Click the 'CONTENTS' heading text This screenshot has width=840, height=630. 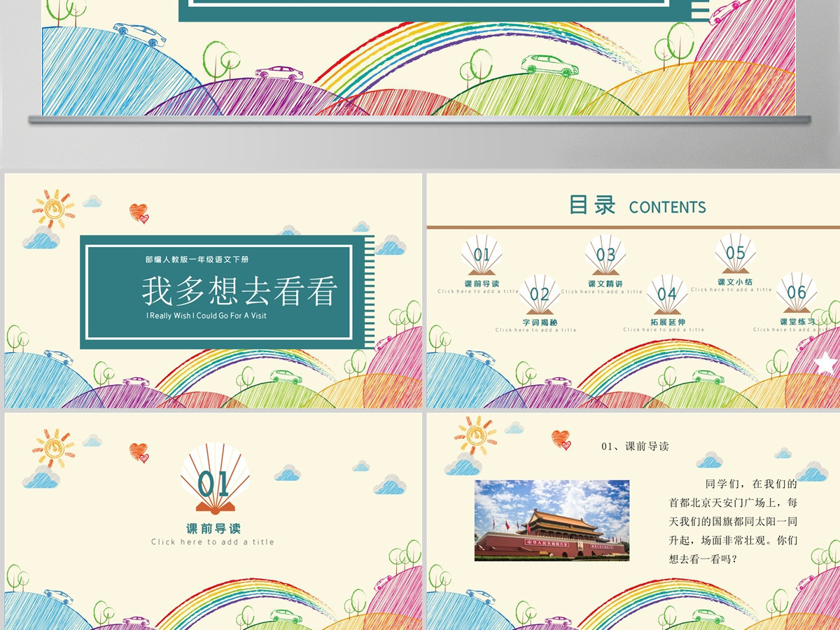click(x=667, y=207)
